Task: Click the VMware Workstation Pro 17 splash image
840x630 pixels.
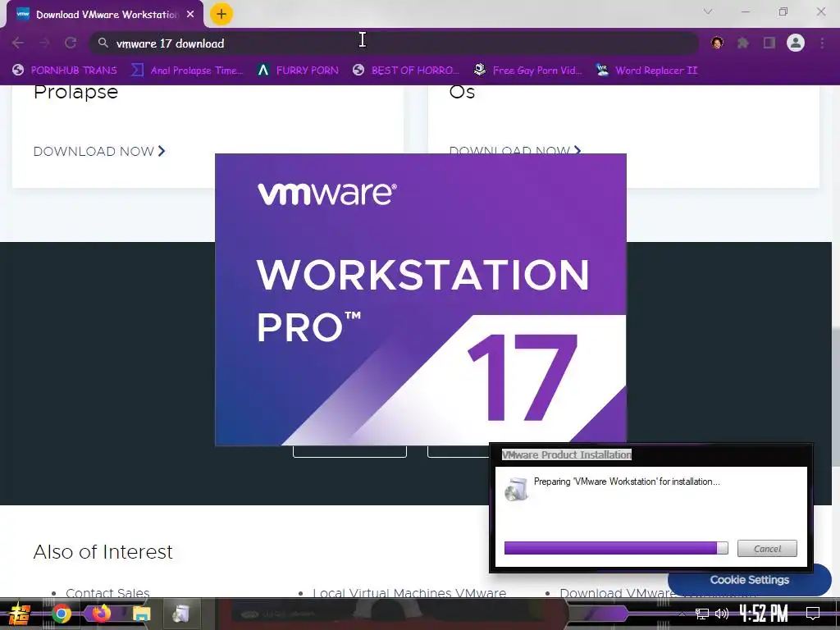Action: coord(421,299)
